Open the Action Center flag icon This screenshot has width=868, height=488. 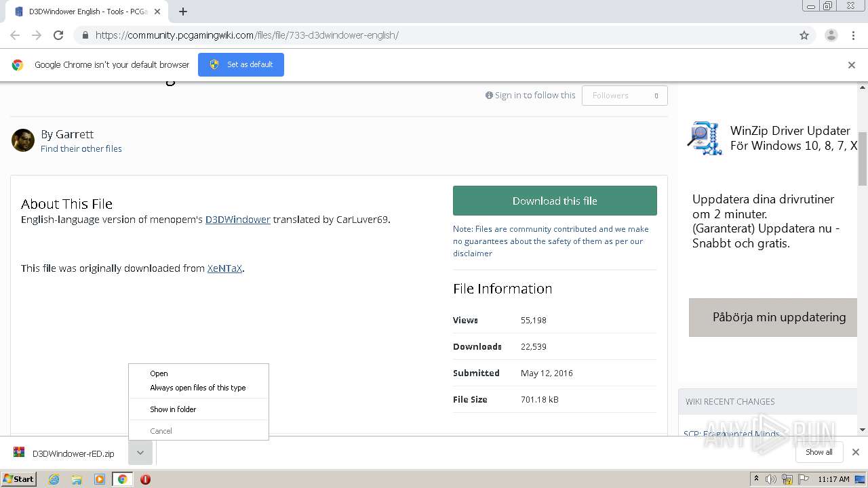point(804,479)
